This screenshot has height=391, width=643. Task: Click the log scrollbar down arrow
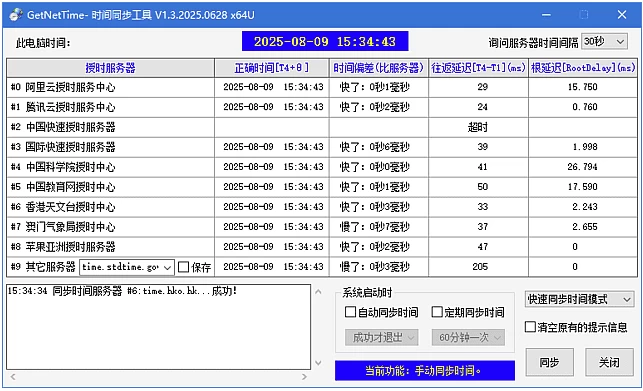pos(318,363)
